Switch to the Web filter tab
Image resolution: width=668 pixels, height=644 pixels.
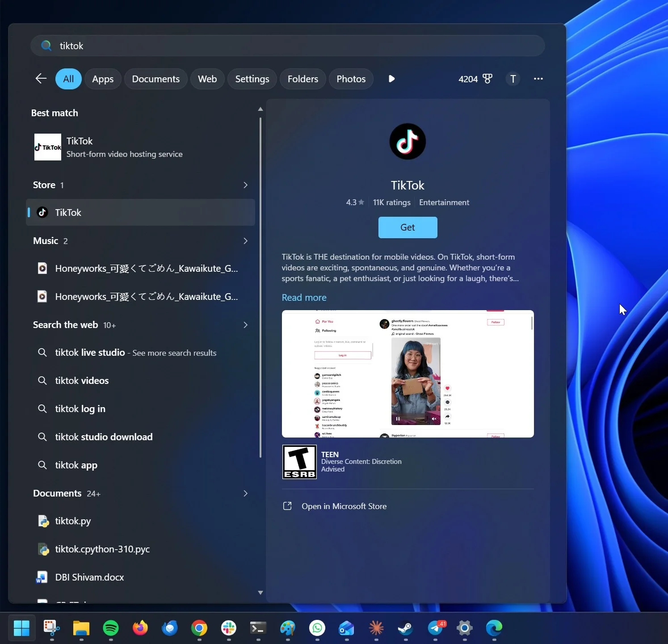[207, 79]
